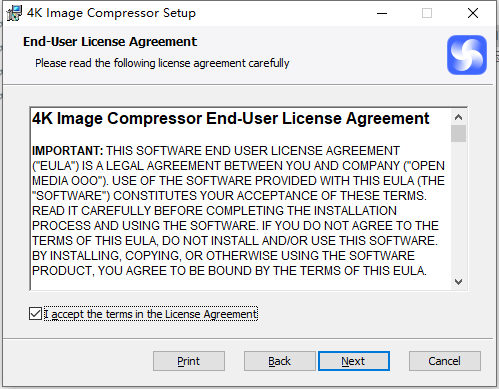The image size is (499, 389).
Task: Click the Print button
Action: pyautogui.click(x=189, y=361)
